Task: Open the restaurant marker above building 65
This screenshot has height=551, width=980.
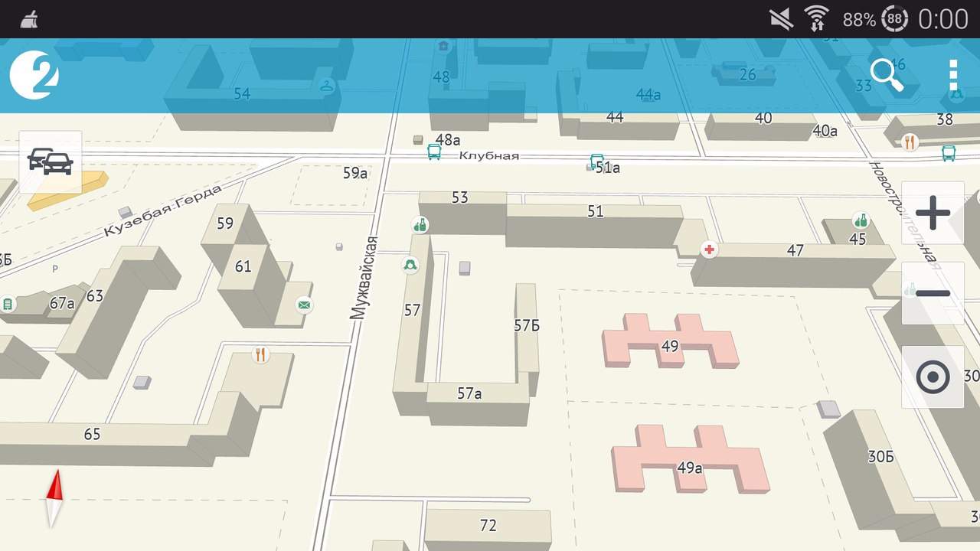Action: pyautogui.click(x=261, y=354)
